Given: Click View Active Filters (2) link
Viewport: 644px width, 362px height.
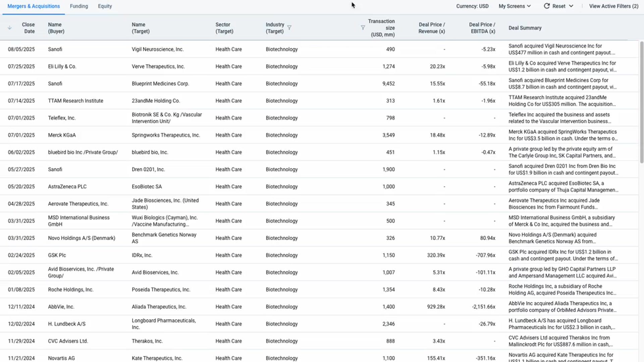Looking at the screenshot, I should tap(613, 6).
